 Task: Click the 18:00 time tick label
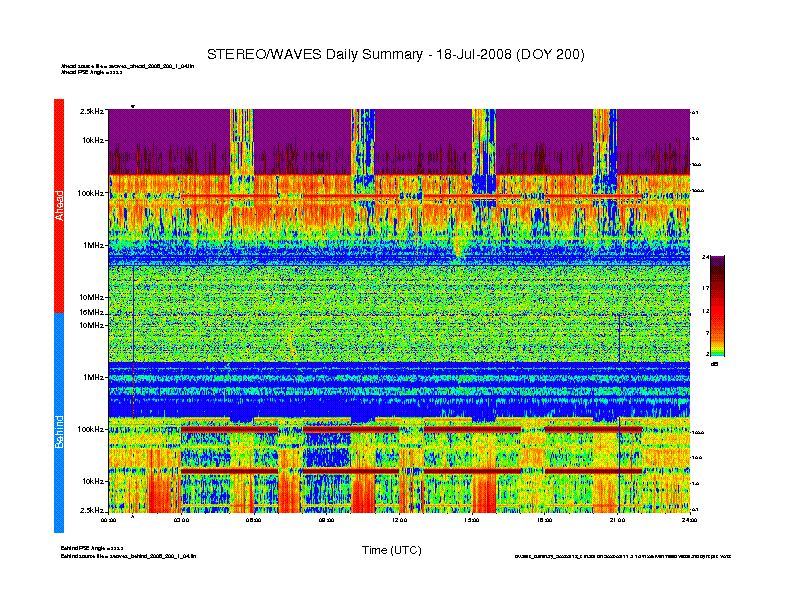[x=544, y=520]
